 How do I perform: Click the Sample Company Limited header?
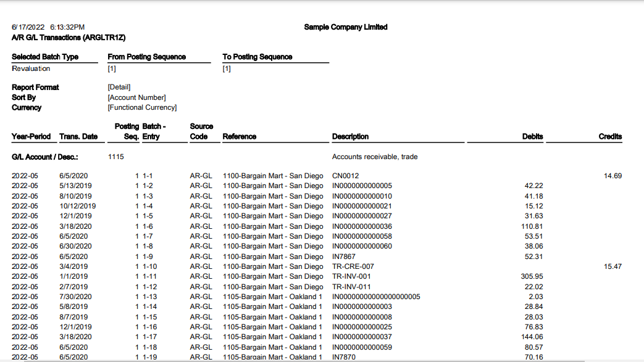coord(345,27)
